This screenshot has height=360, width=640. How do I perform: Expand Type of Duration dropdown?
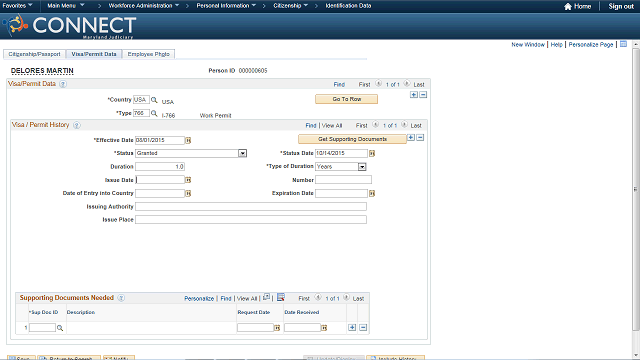point(362,167)
